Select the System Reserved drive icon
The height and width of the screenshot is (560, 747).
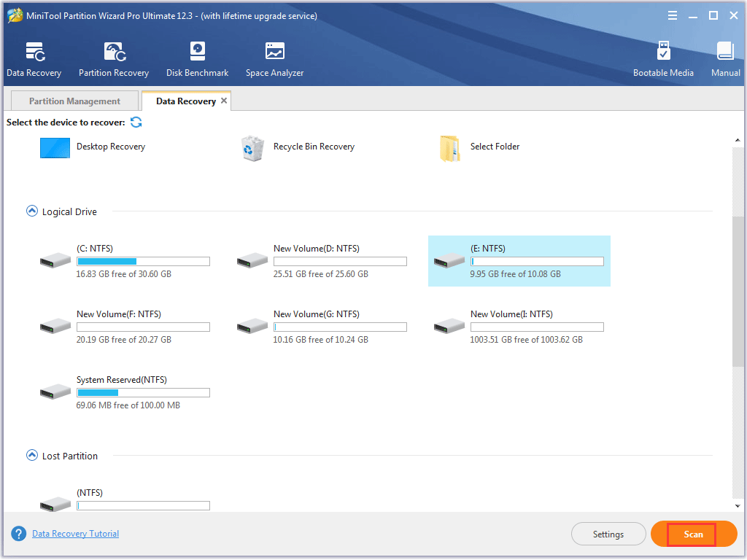pyautogui.click(x=55, y=392)
